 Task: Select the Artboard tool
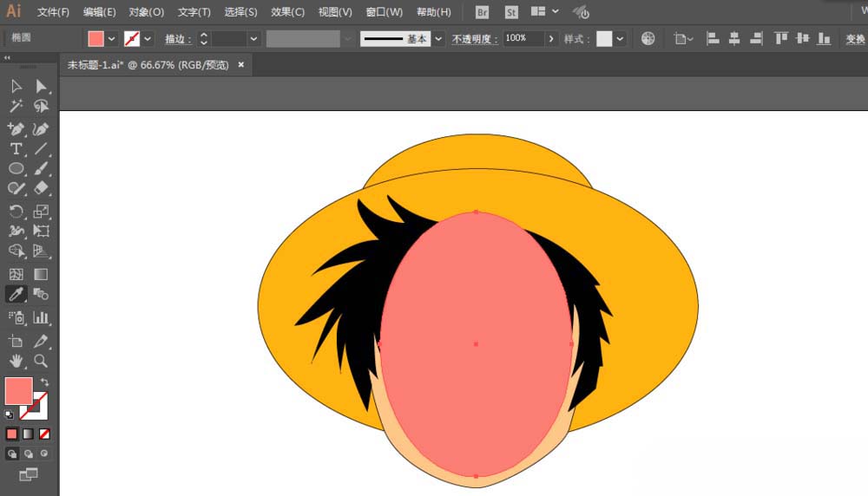point(16,341)
